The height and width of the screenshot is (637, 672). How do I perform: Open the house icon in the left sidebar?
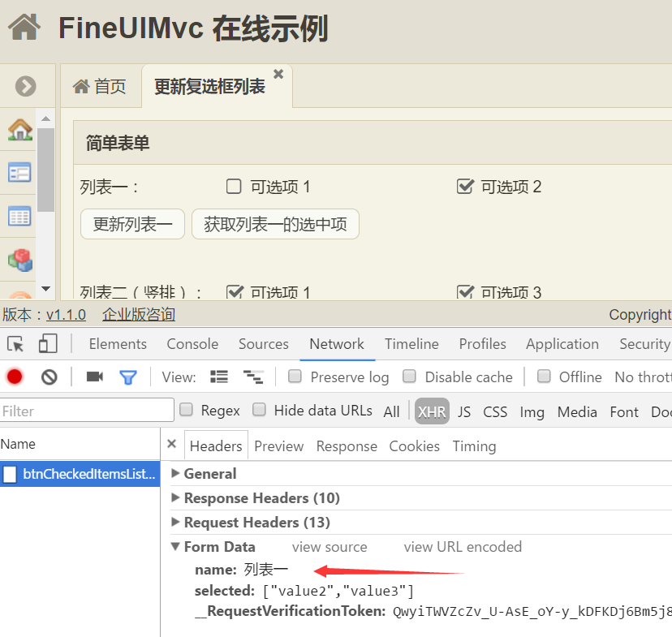19,129
